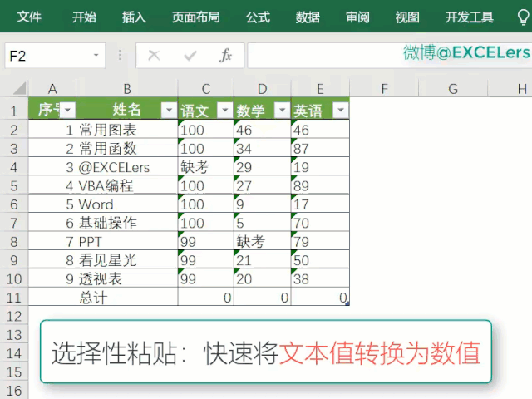The width and height of the screenshot is (532, 399).
Task: Open the 姓名 column filter dropdown
Action: coord(169,110)
